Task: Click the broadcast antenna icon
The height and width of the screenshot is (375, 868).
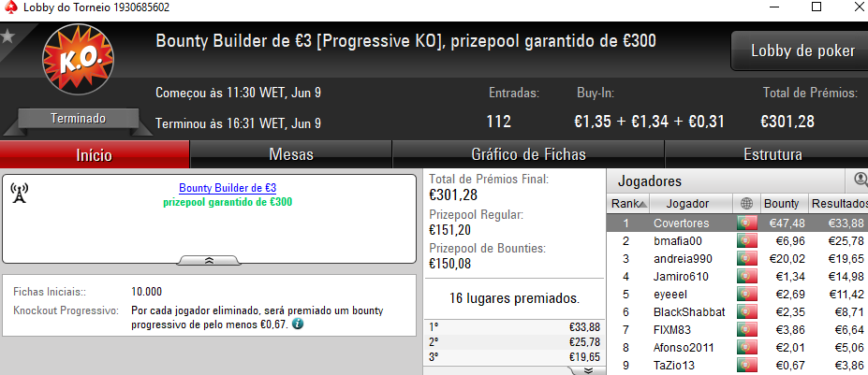Action: [x=19, y=193]
